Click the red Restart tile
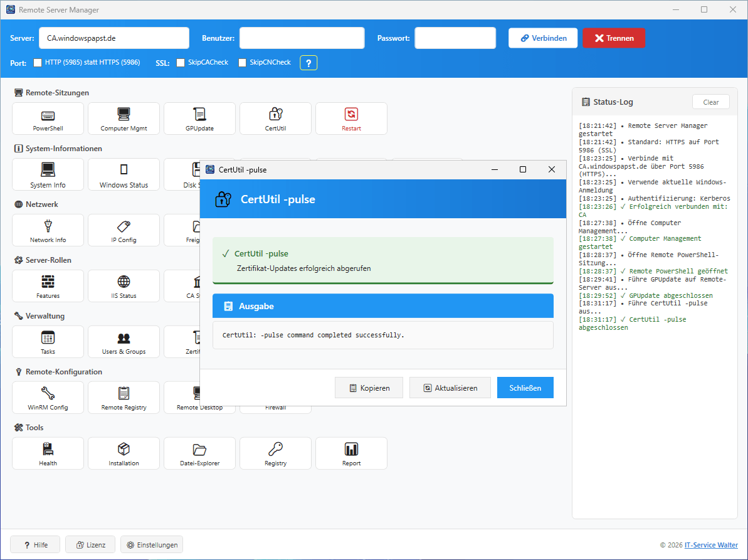748x560 pixels. click(x=351, y=119)
